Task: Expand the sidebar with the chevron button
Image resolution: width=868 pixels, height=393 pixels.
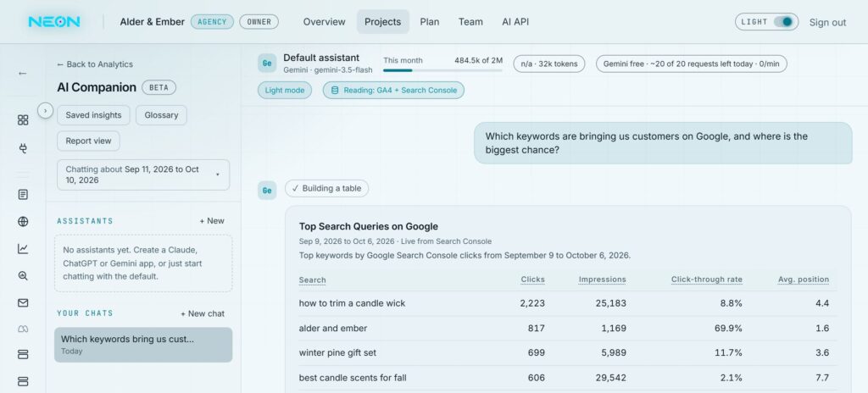Action: pyautogui.click(x=46, y=111)
